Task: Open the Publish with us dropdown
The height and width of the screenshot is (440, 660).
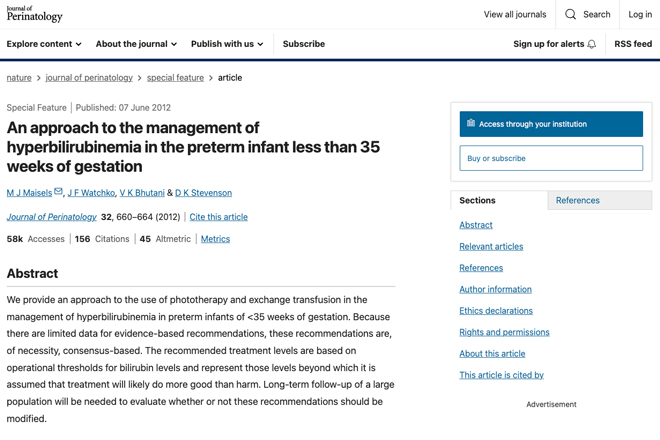Action: [x=227, y=44]
